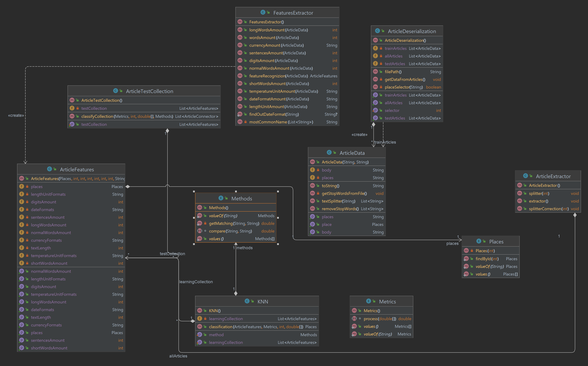Click field icon next to testCollection field

pos(72,108)
